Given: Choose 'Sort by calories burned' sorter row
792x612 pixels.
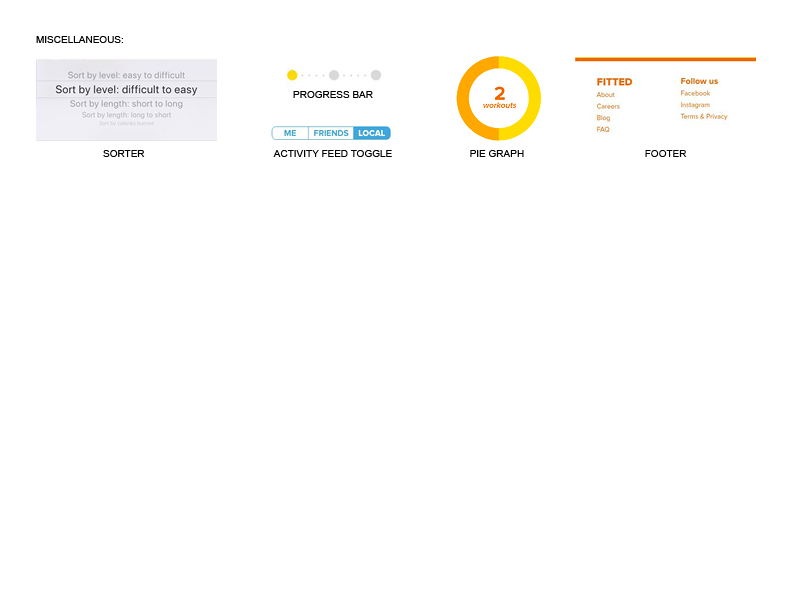Looking at the screenshot, I should 126,123.
